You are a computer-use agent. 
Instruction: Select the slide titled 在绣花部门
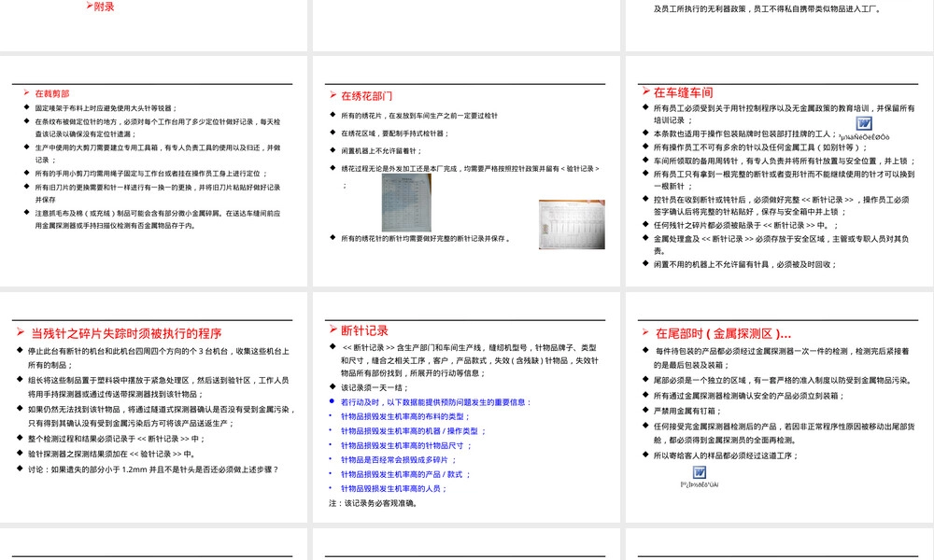click(x=466, y=172)
